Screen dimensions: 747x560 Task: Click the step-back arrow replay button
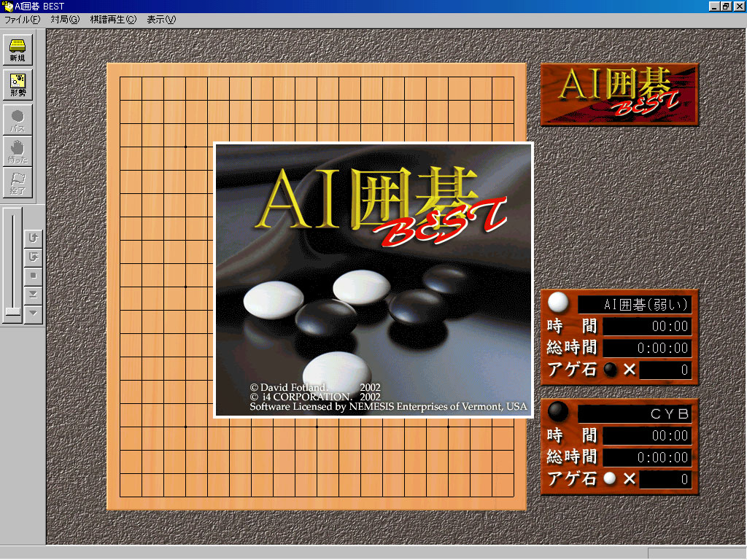34,238
